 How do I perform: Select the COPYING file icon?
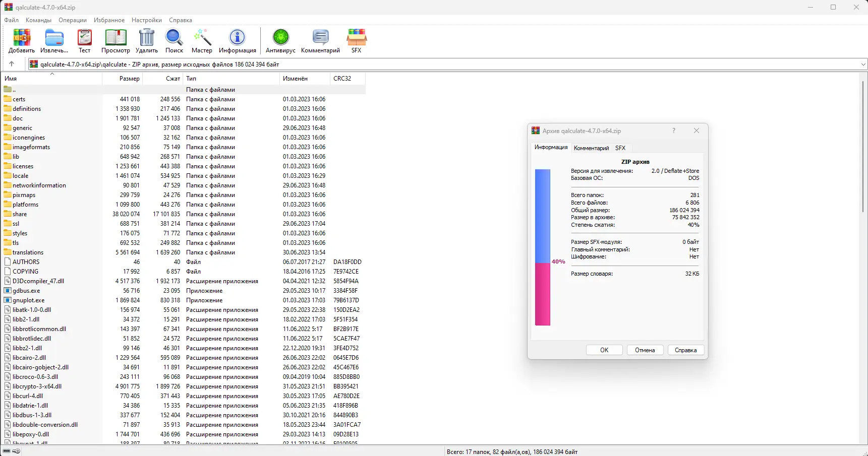[x=8, y=272]
